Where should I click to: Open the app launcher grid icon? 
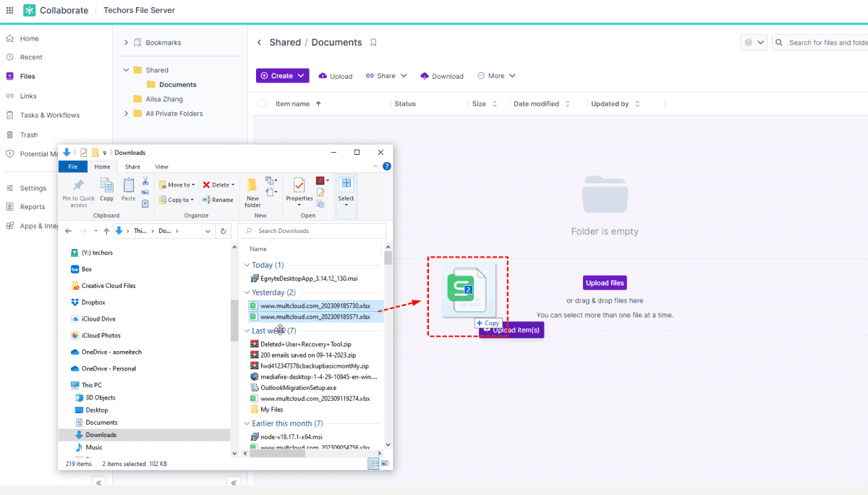click(x=9, y=10)
